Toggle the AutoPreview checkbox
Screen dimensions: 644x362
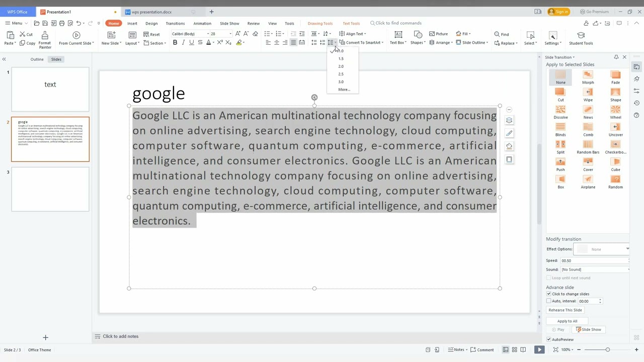click(x=549, y=339)
